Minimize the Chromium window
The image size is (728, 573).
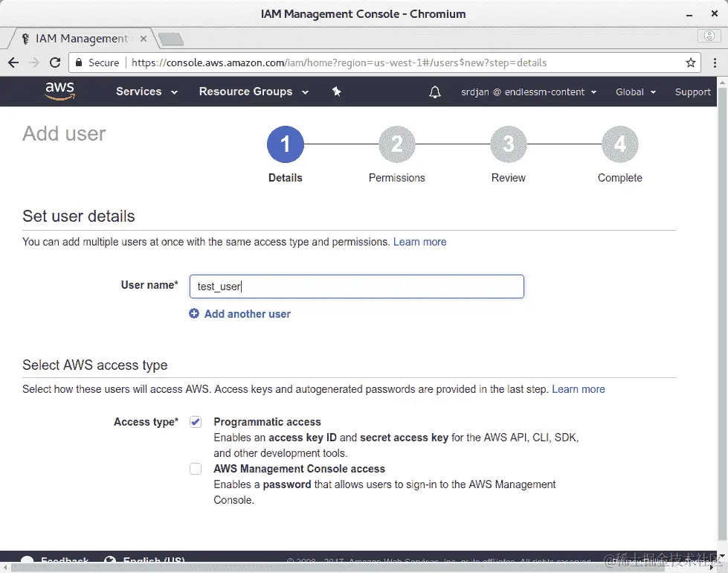[x=689, y=14]
